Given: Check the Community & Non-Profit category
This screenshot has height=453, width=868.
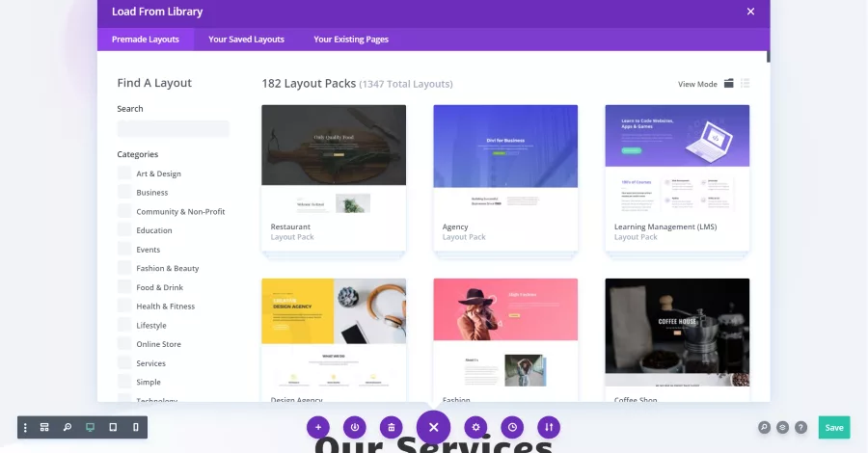Looking at the screenshot, I should tap(124, 211).
